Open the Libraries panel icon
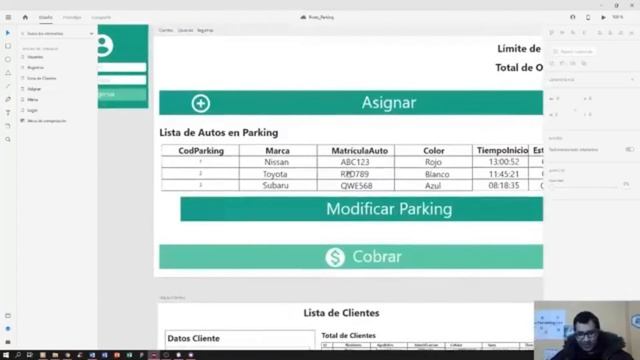 click(8, 316)
